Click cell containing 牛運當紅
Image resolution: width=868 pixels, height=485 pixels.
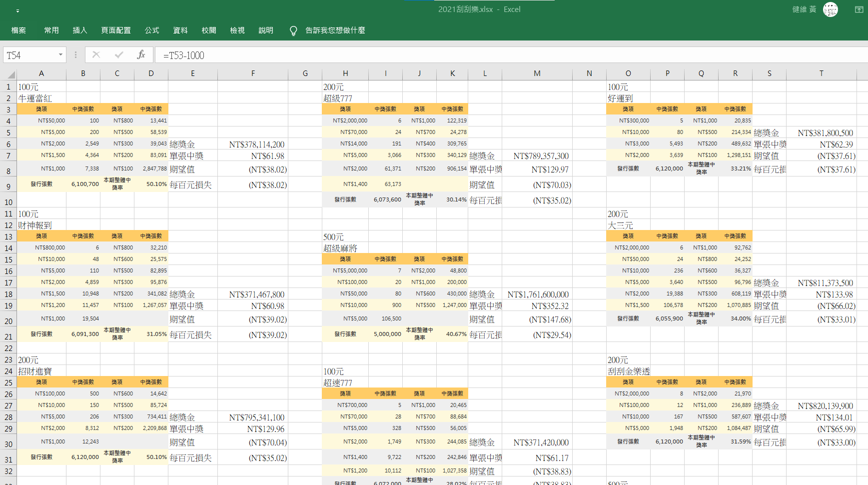tap(41, 98)
